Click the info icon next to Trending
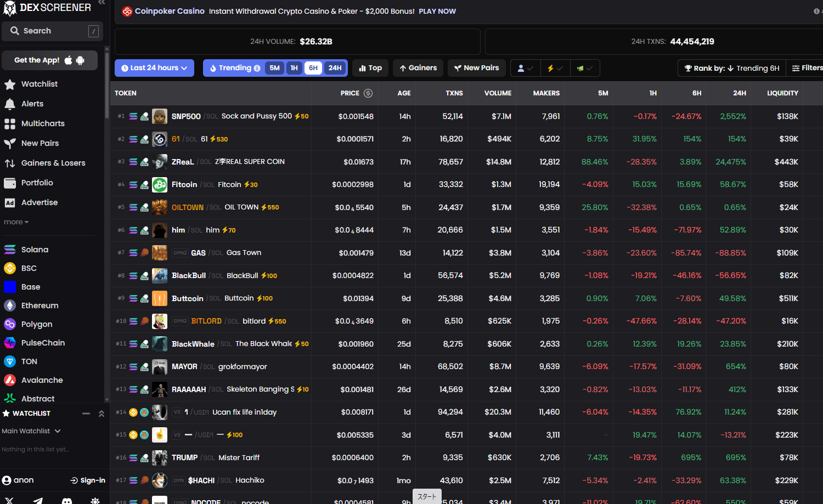Viewport: 823px width, 504px height. click(257, 68)
